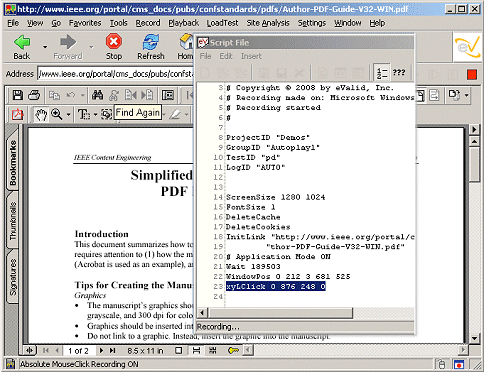Viewport: 484px width, 372px height.
Task: Click the ??? icon in Script File toolbar
Action: click(x=399, y=73)
